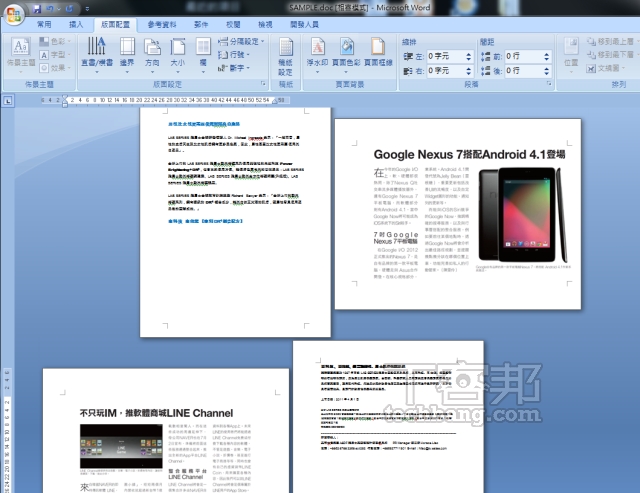The height and width of the screenshot is (493, 640).
Task: Undo last action in quick access toolbar
Action: coord(50,8)
